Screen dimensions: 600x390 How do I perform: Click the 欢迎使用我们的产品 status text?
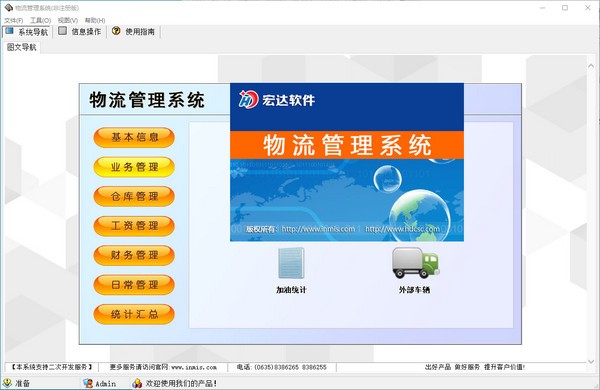181,383
